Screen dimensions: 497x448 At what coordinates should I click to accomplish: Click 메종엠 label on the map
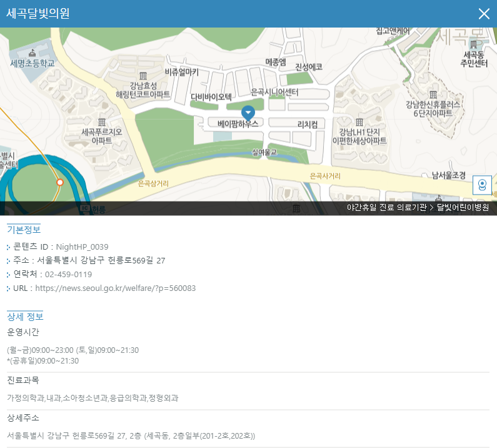coord(276,62)
